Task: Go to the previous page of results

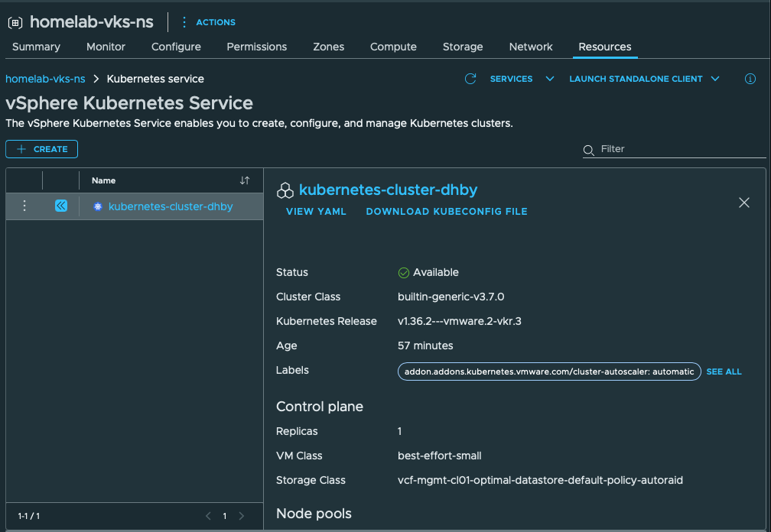Action: click(x=209, y=516)
